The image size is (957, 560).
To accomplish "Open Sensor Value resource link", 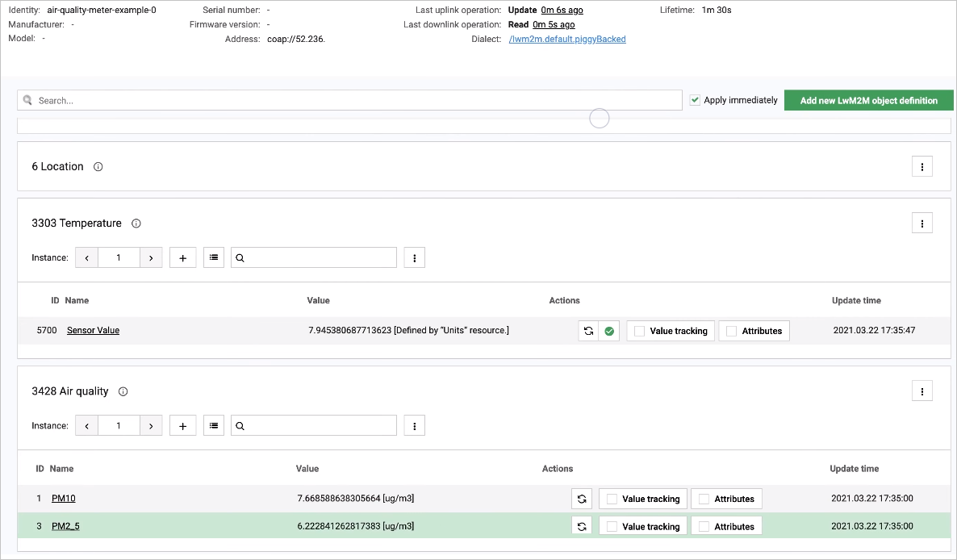I will pos(93,330).
